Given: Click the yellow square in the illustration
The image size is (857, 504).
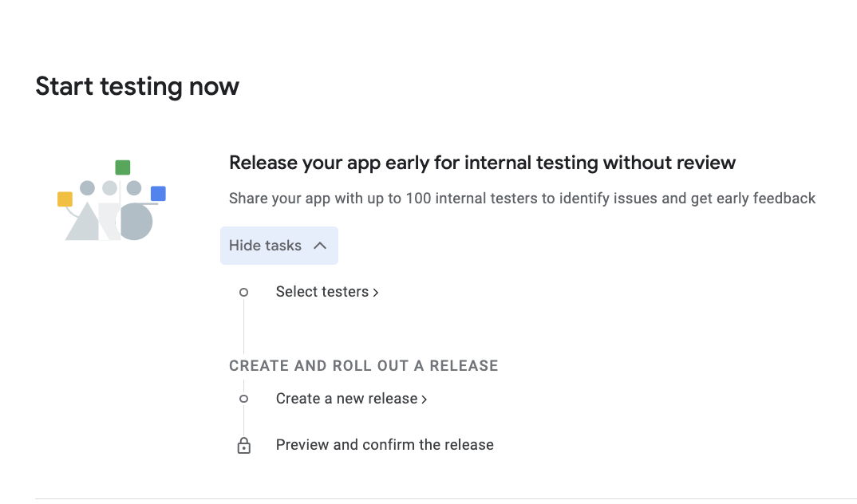Looking at the screenshot, I should pyautogui.click(x=65, y=199).
